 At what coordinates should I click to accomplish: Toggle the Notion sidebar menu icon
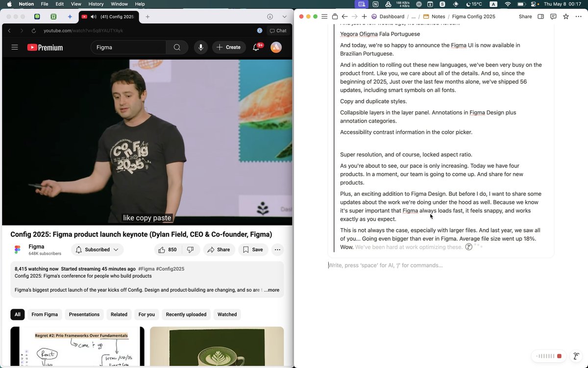click(x=324, y=17)
